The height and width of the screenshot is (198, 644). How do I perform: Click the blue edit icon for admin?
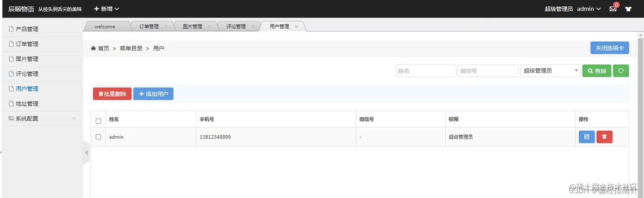click(x=586, y=137)
